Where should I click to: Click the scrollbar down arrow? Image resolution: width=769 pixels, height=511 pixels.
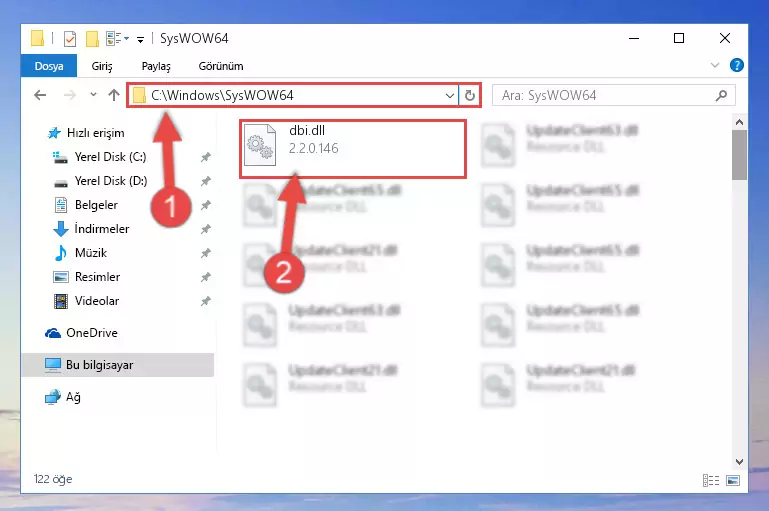tap(740, 461)
